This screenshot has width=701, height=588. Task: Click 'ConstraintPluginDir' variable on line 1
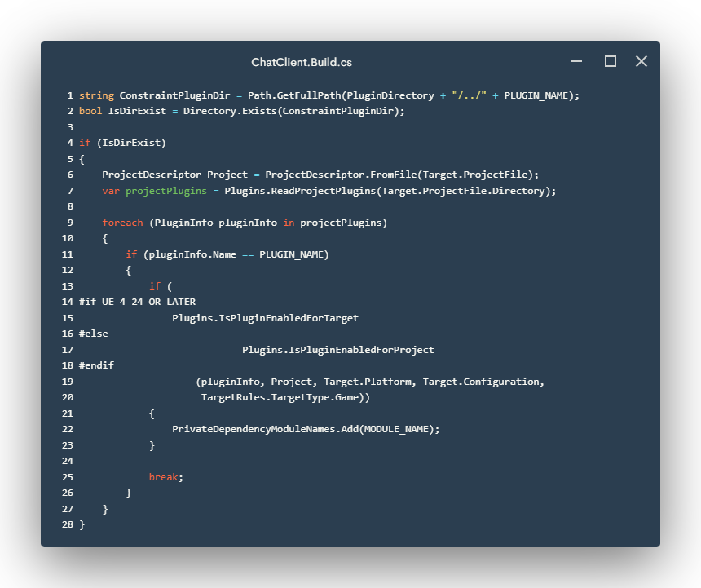pos(174,95)
